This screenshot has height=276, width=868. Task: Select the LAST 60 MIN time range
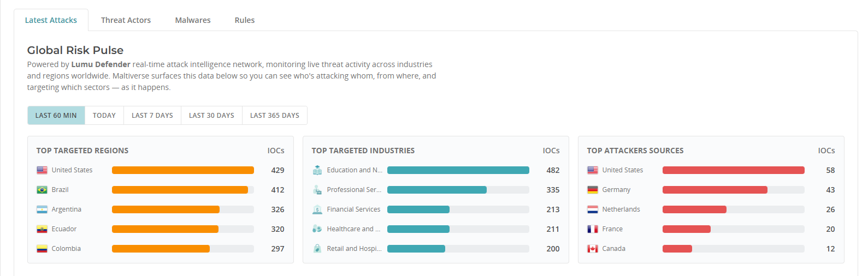56,116
